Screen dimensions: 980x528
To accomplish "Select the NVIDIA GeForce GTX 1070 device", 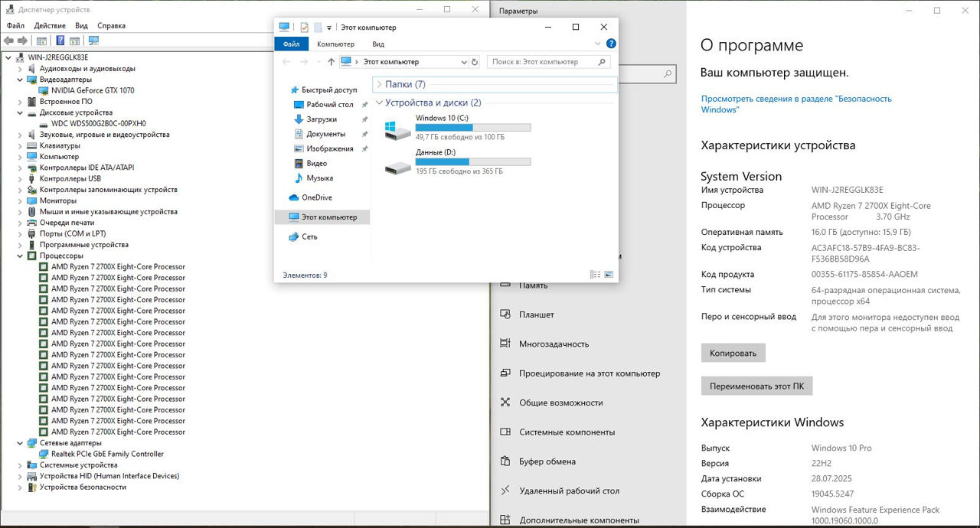I will click(93, 90).
